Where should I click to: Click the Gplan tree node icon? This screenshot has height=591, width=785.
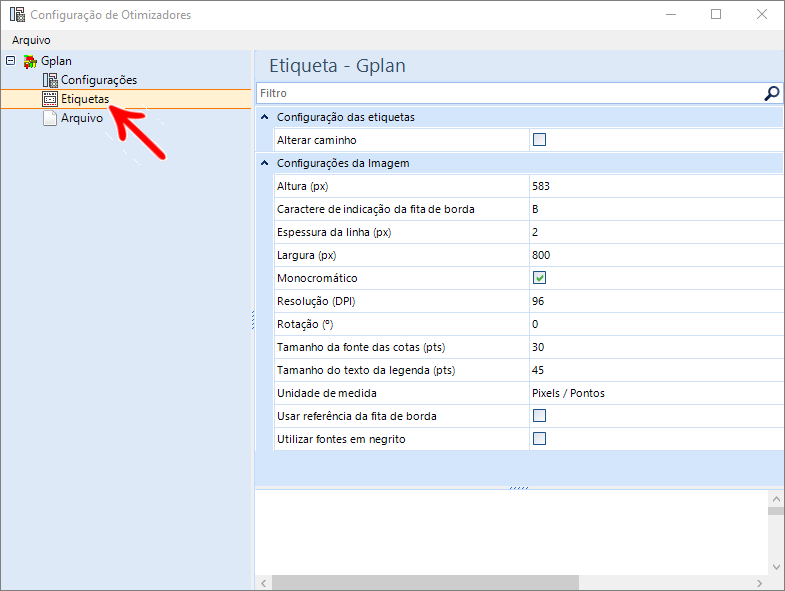pos(30,61)
